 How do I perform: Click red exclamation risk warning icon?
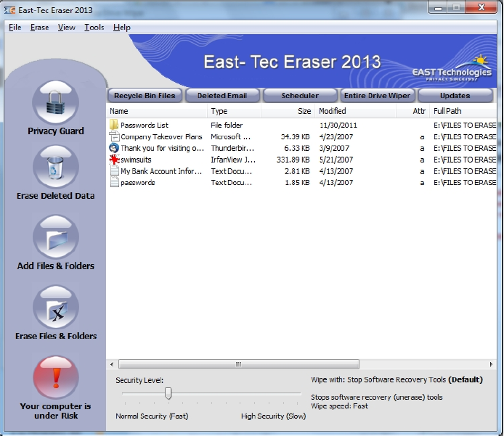pyautogui.click(x=56, y=377)
